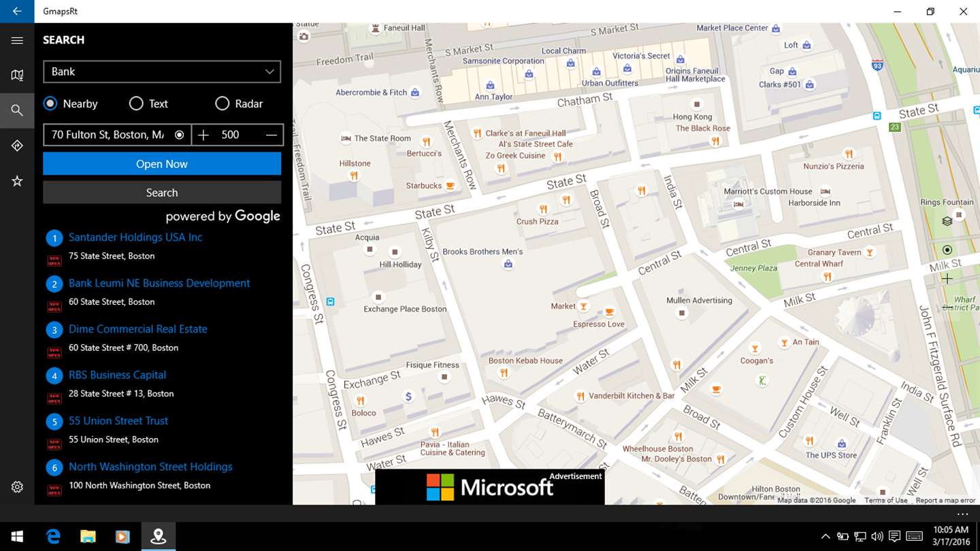Select Boston Kebab House restaurant marker

(x=504, y=373)
